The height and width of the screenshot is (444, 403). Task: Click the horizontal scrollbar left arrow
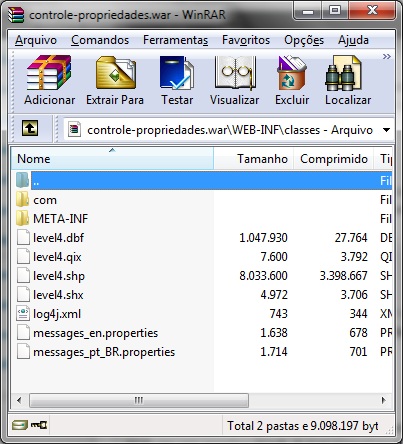pos(19,400)
